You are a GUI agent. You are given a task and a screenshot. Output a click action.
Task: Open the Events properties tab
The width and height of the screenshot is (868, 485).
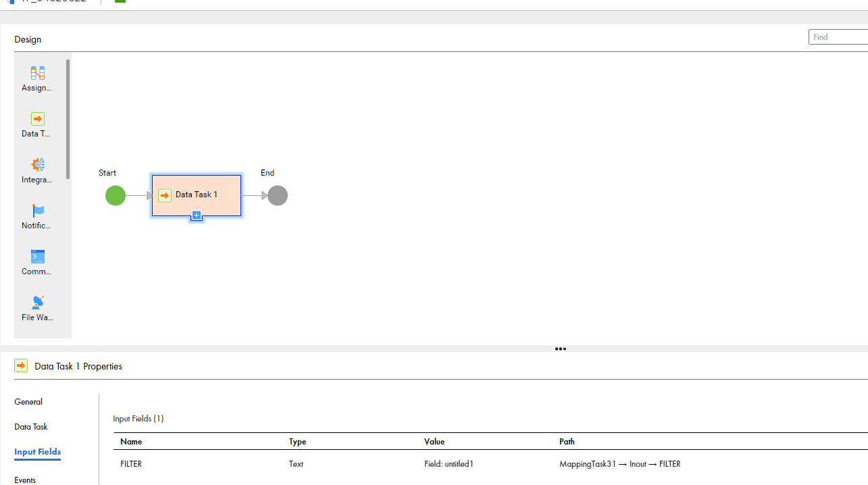click(x=25, y=480)
